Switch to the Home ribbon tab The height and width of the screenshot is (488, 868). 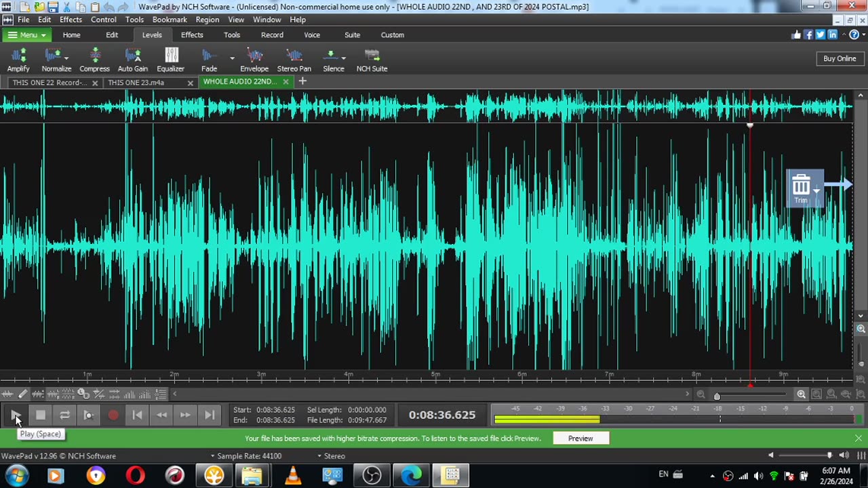tap(72, 35)
